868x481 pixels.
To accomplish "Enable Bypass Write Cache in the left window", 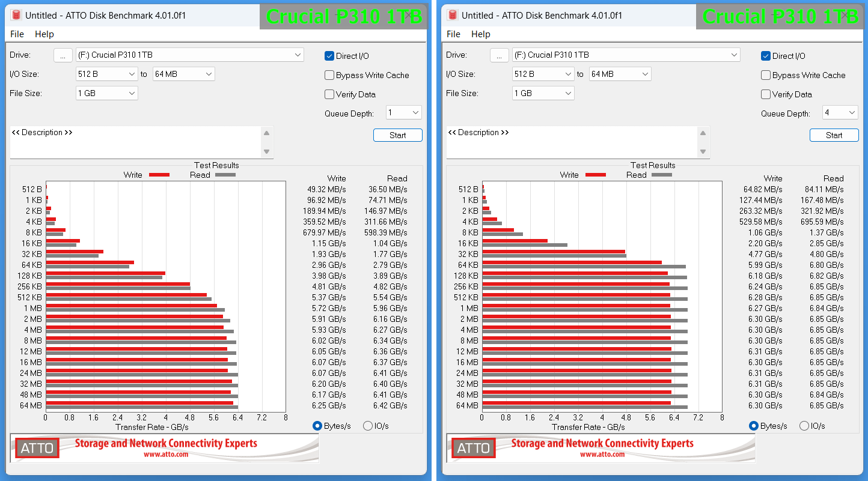I will tap(329, 75).
